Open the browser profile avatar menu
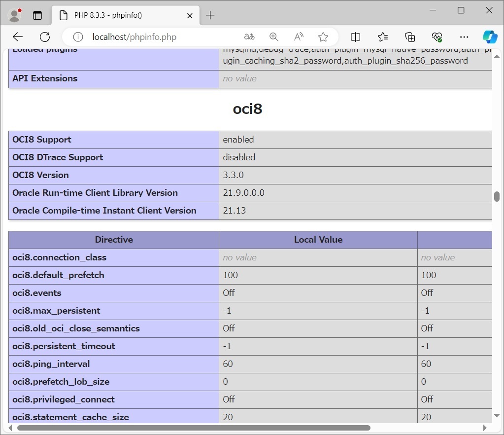This screenshot has width=504, height=435. click(x=14, y=15)
